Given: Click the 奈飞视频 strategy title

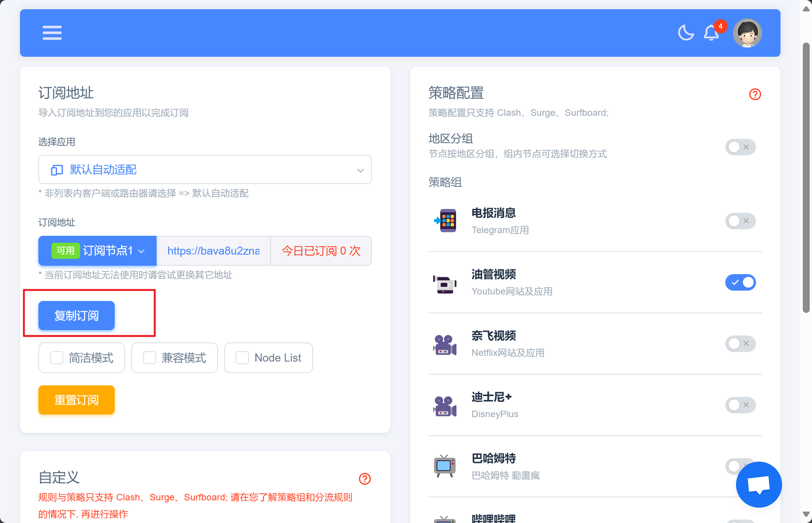Looking at the screenshot, I should [493, 336].
